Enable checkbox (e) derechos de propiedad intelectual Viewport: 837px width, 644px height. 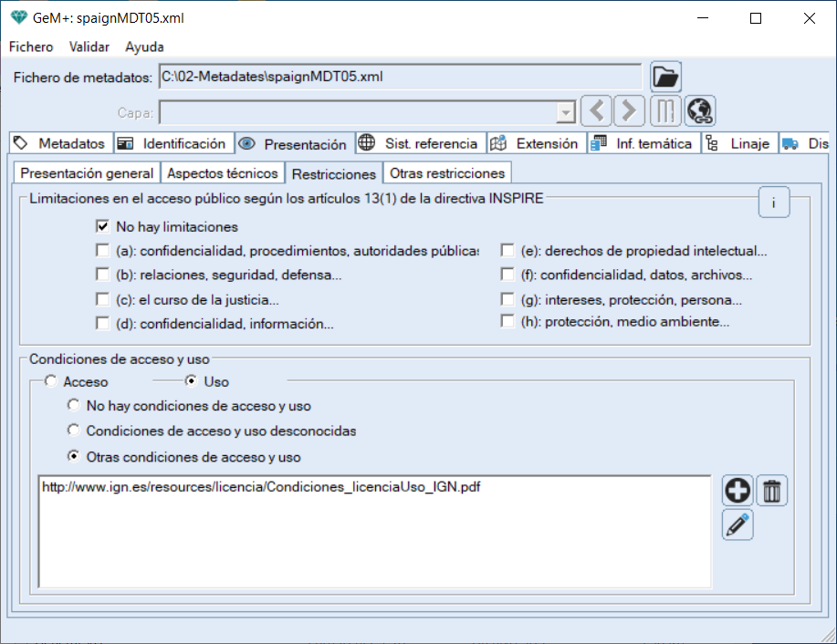[507, 251]
